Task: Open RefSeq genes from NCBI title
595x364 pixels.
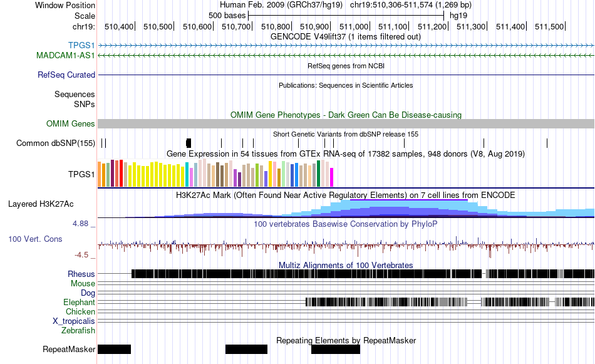Action: point(346,66)
